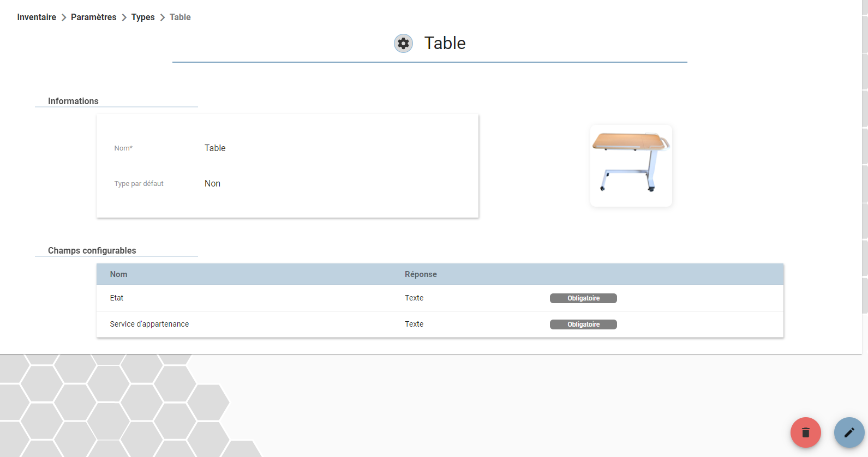Image resolution: width=868 pixels, height=457 pixels.
Task: Click the chevron after Types breadcrumb
Action: coord(162,17)
